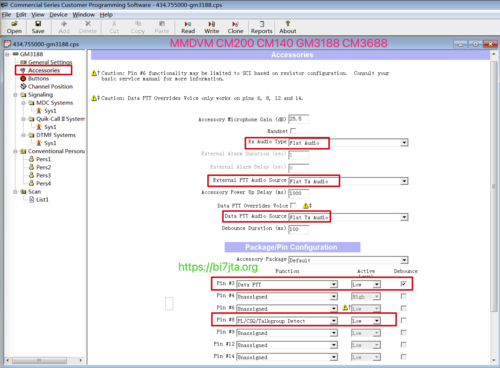Write to radio via Write icon

pos(212,27)
